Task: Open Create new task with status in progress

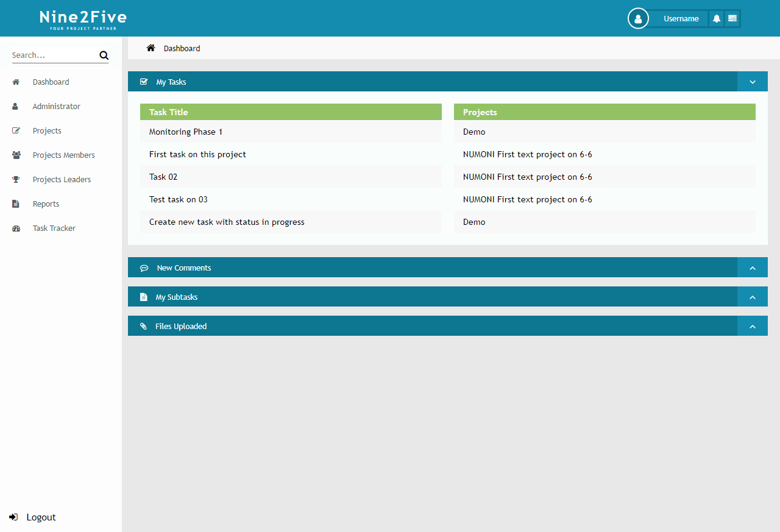Action: pyautogui.click(x=227, y=222)
